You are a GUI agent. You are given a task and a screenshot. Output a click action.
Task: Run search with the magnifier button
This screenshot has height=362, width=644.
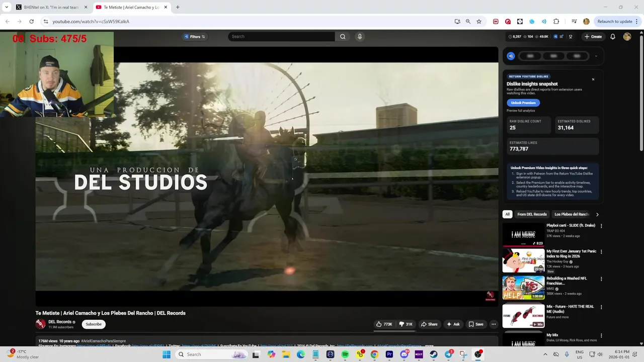coord(343,36)
